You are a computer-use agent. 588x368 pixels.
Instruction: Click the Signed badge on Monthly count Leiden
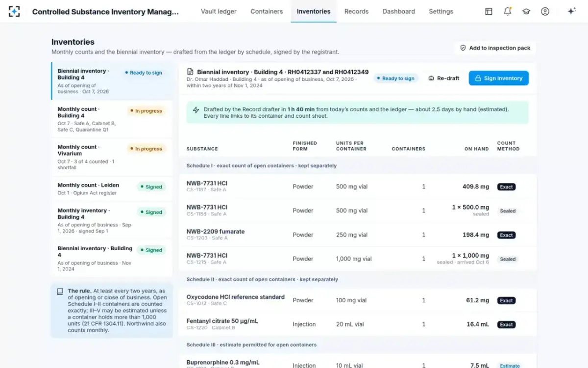[151, 187]
